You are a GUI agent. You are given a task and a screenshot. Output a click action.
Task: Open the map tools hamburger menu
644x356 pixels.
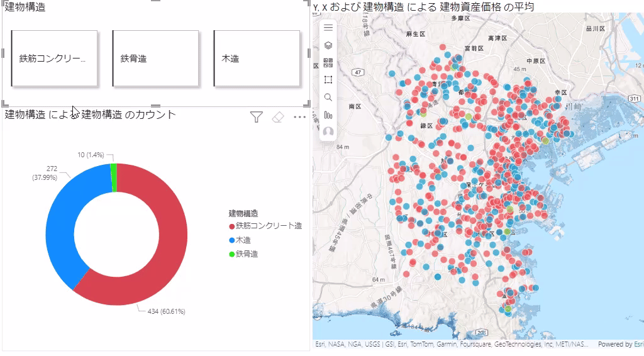tap(328, 28)
